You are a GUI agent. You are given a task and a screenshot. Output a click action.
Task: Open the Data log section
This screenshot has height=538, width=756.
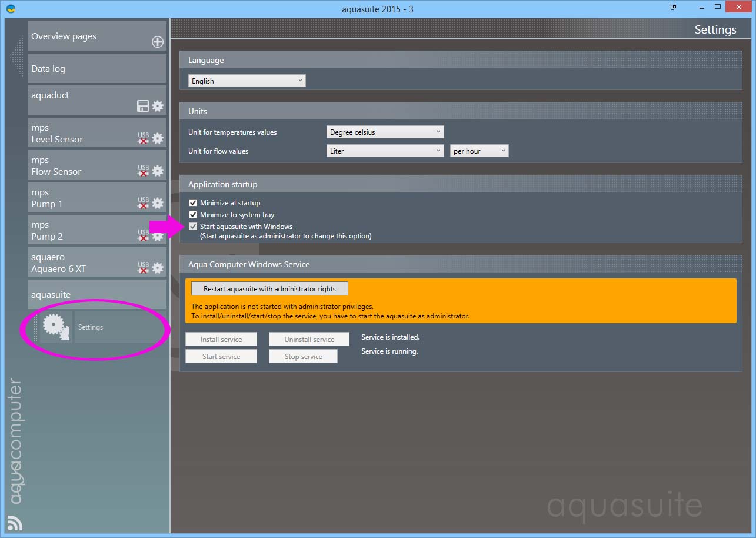[97, 68]
